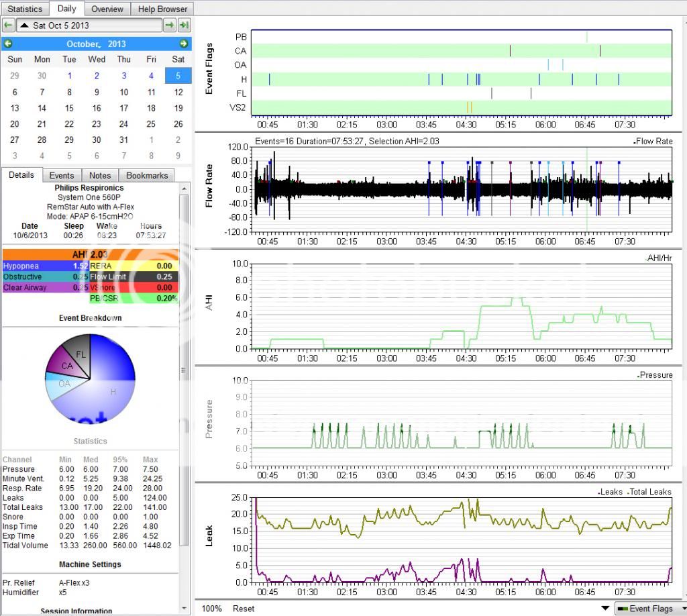Click the 100% zoom label
Screen dimensions: 687x616
click(x=211, y=608)
